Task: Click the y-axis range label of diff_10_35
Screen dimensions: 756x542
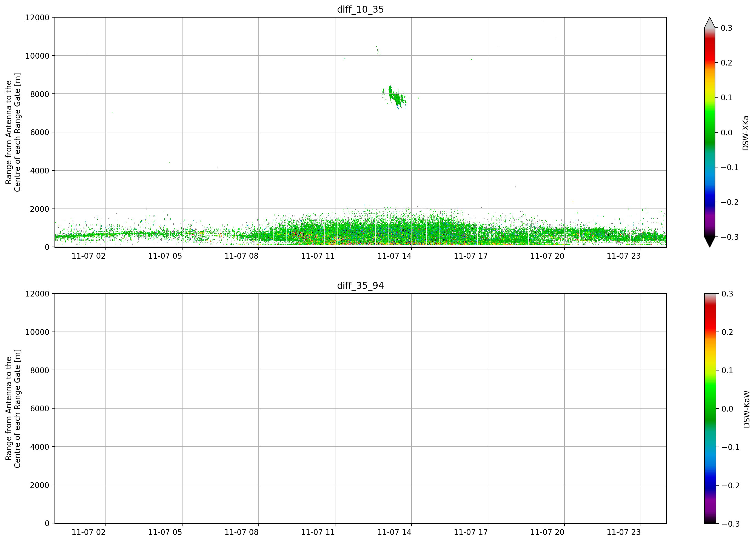Action: pyautogui.click(x=13, y=132)
